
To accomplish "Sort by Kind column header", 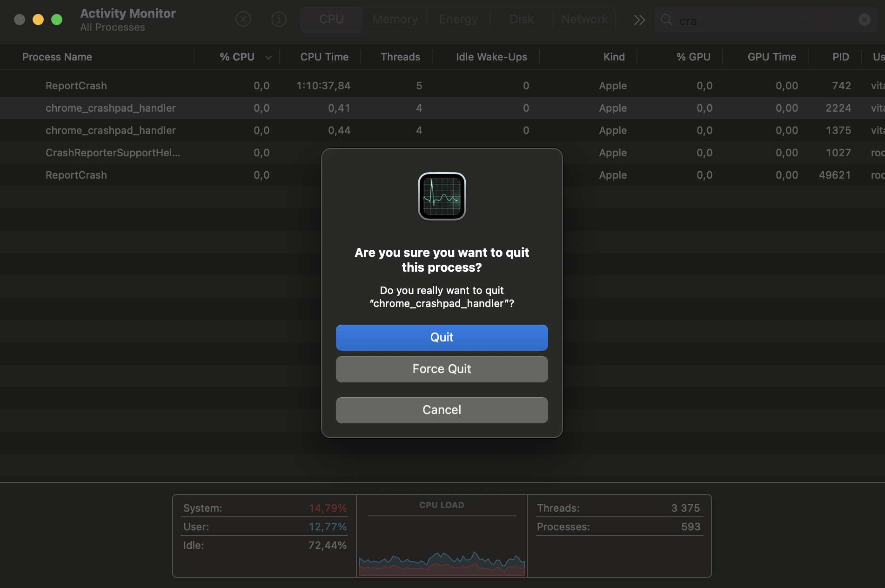I will 614,57.
